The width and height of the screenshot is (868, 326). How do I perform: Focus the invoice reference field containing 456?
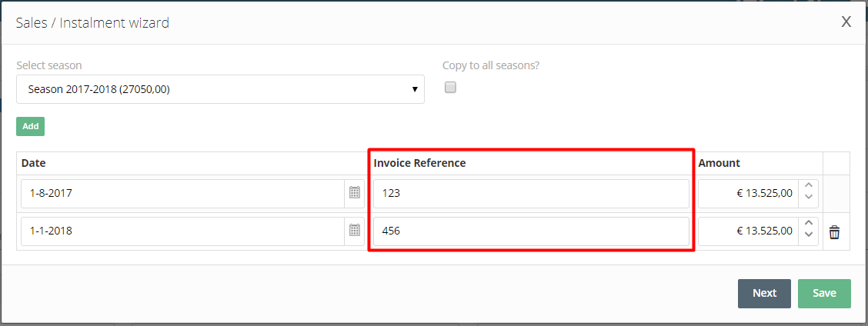coord(532,231)
